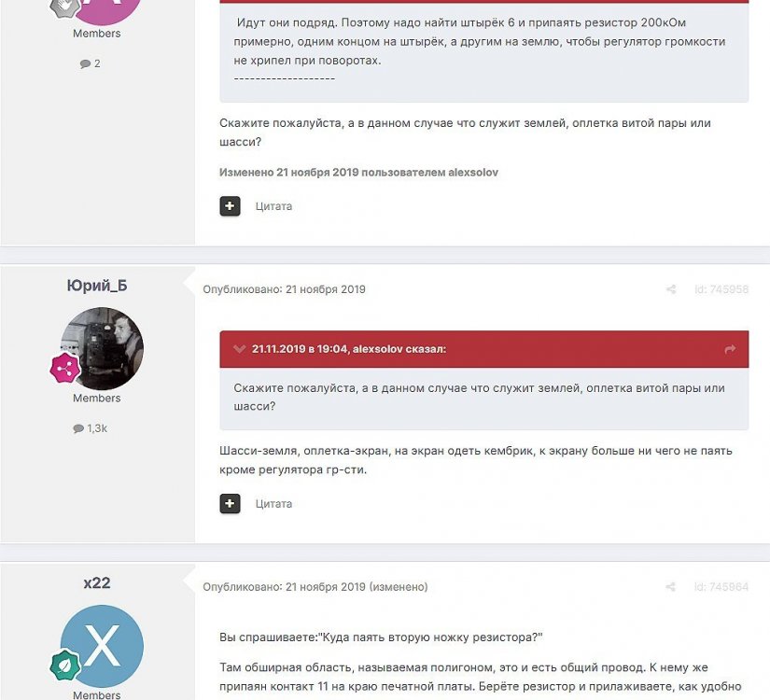Click the post count bubble showing 2
Screen dimensions: 770x700
(90, 63)
